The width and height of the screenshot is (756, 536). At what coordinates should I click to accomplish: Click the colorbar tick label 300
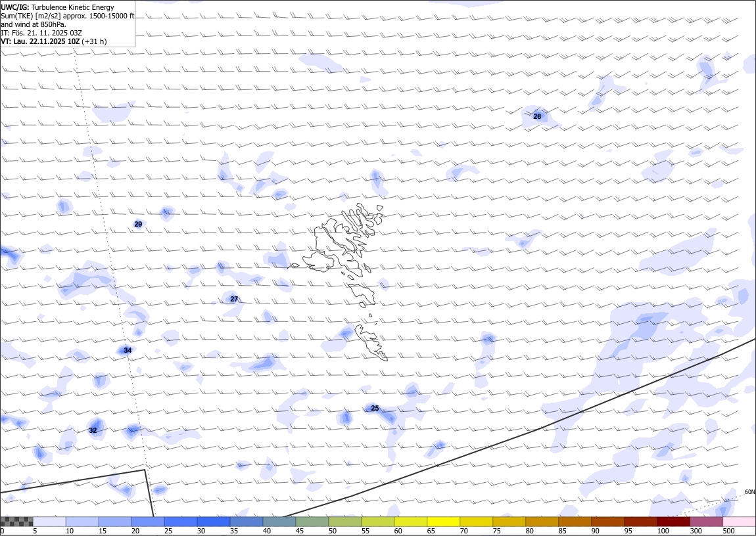(x=696, y=531)
